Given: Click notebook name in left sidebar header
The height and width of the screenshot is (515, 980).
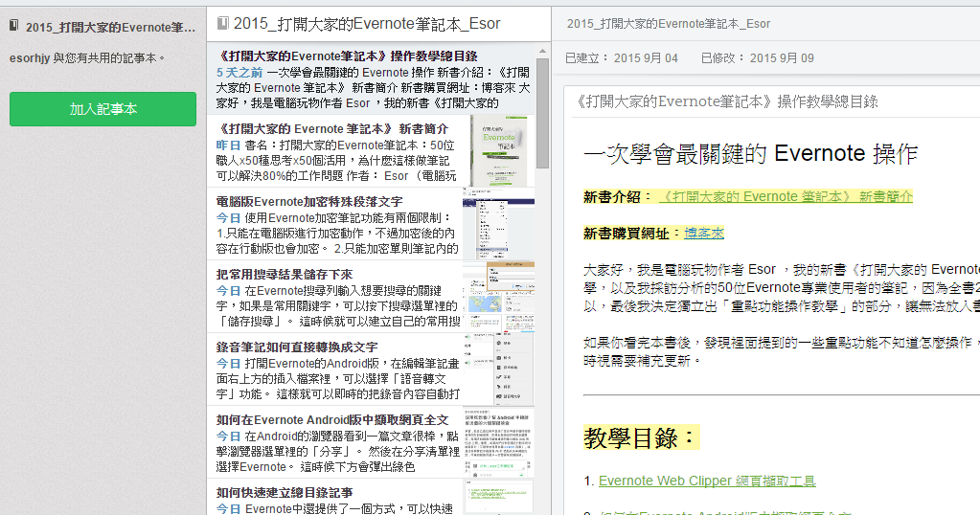Looking at the screenshot, I should click(110, 28).
